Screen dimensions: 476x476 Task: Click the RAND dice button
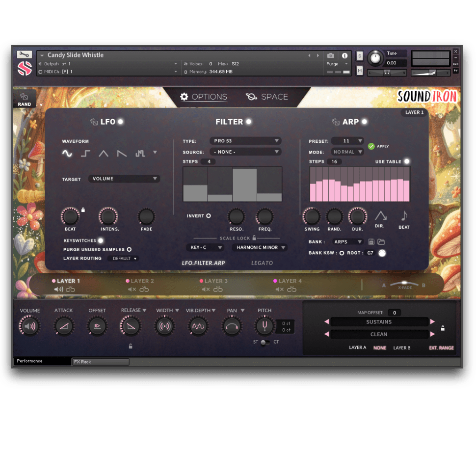24,100
